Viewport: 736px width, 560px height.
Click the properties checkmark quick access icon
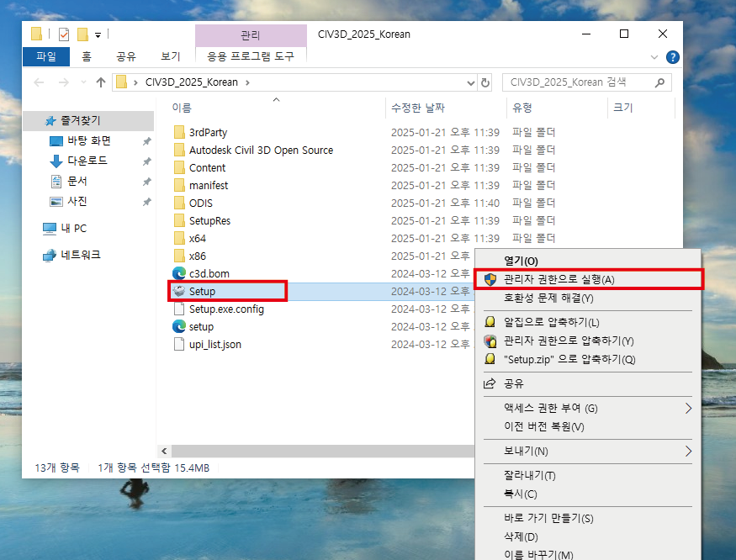[x=64, y=34]
